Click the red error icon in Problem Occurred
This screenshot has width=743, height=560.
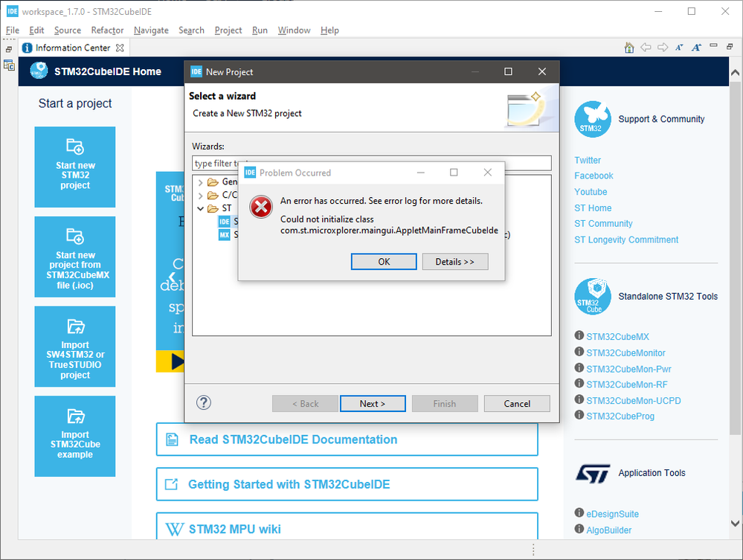point(261,207)
